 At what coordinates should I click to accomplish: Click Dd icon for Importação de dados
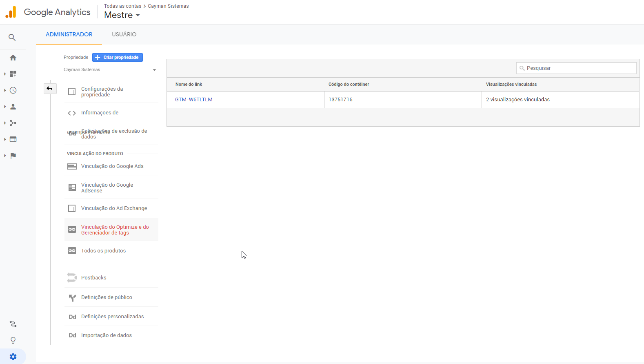pyautogui.click(x=72, y=335)
